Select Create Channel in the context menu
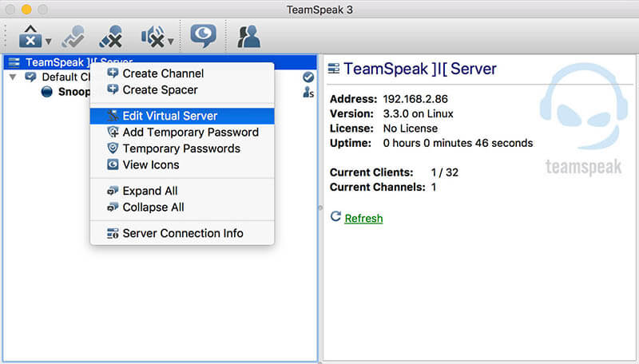 (x=182, y=73)
